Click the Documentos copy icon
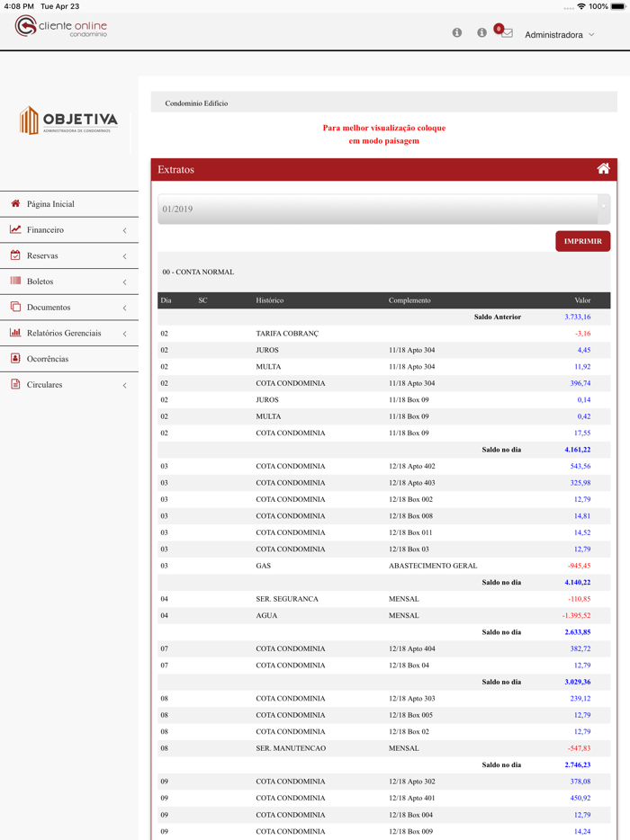The height and width of the screenshot is (840, 630). point(15,307)
